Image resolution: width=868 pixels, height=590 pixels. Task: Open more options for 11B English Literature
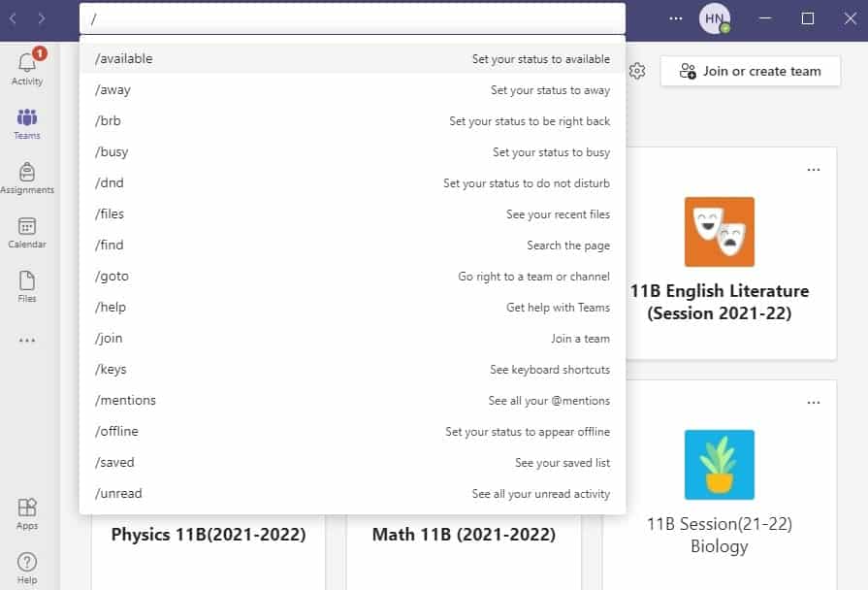tap(813, 170)
